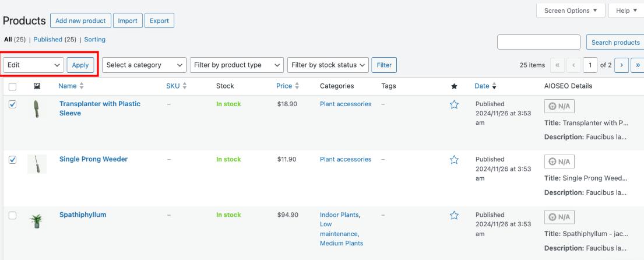
Task: Open the Spathiphyllum product thumbnail
Action: [37, 220]
